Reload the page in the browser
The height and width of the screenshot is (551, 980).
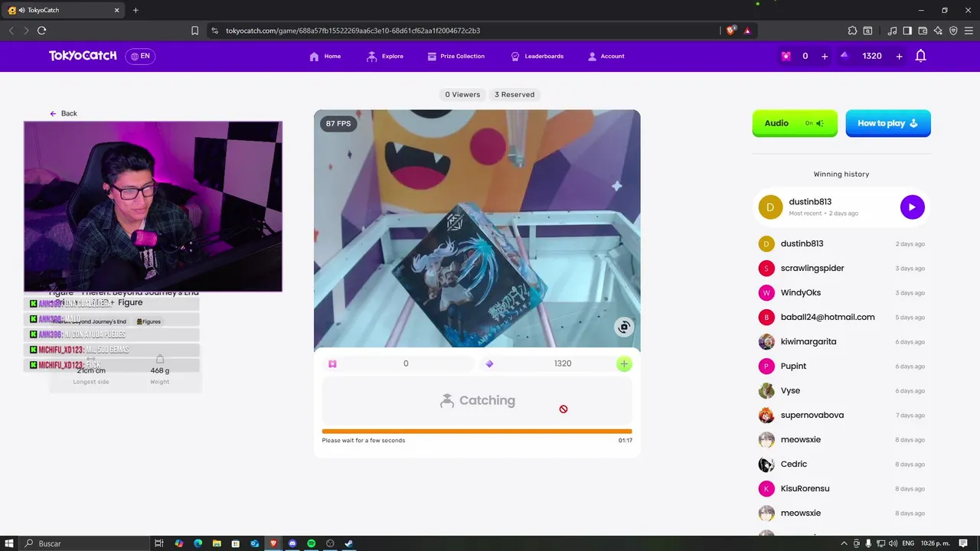(41, 31)
